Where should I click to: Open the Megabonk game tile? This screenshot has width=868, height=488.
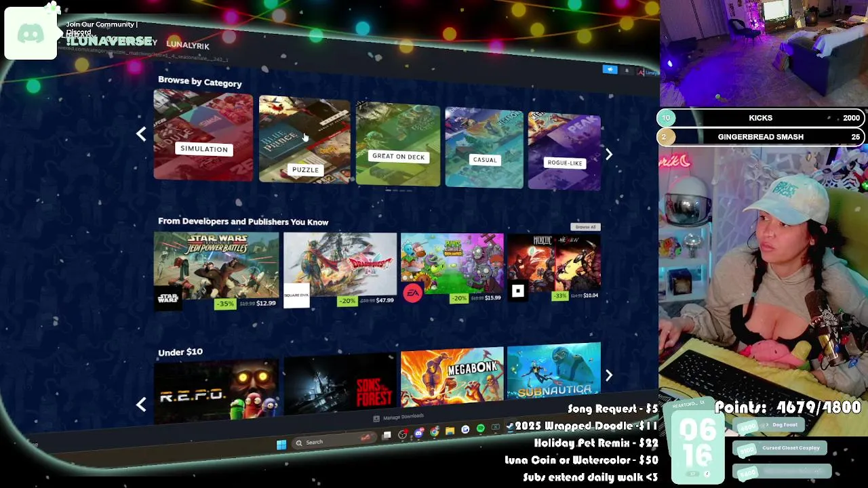pos(452,377)
